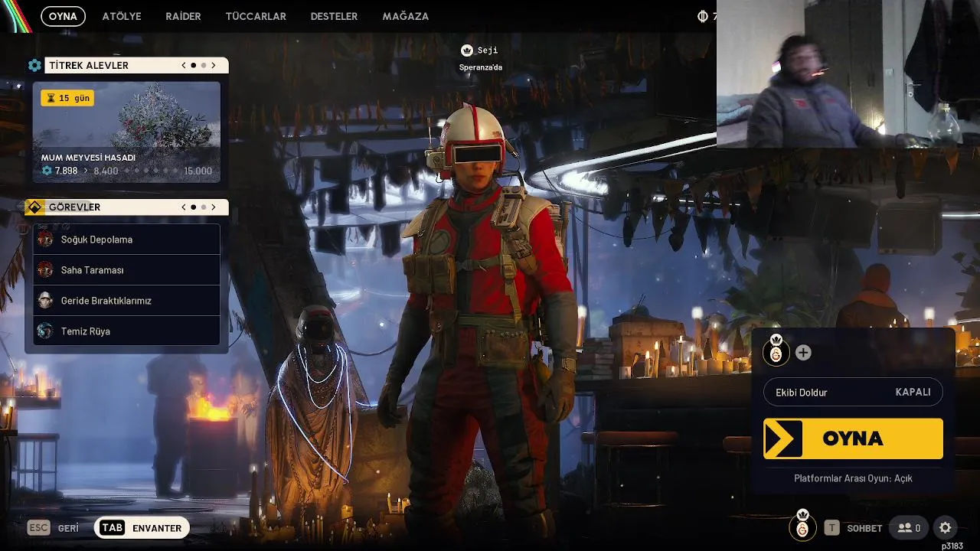Click the crown icon next to Seji

[466, 51]
